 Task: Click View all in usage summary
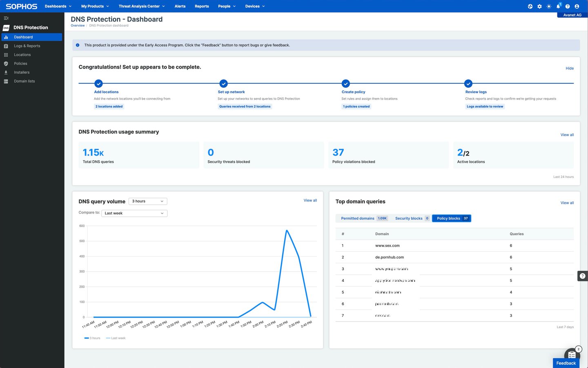coord(567,135)
